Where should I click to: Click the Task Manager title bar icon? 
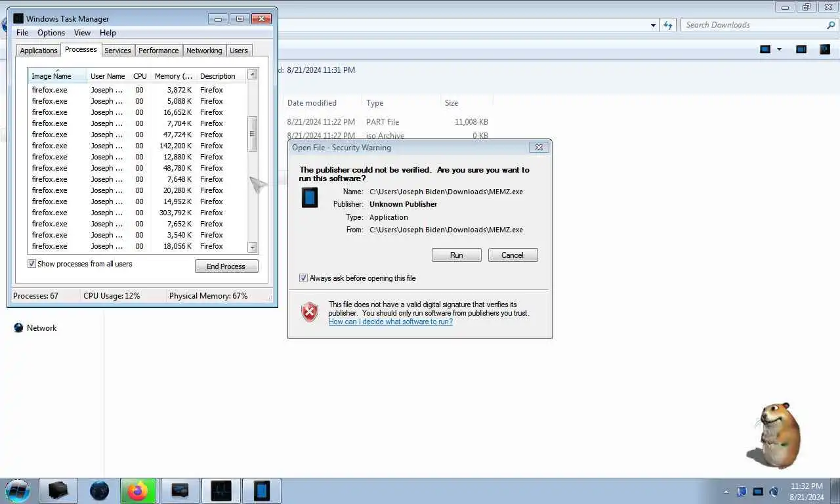click(x=18, y=18)
